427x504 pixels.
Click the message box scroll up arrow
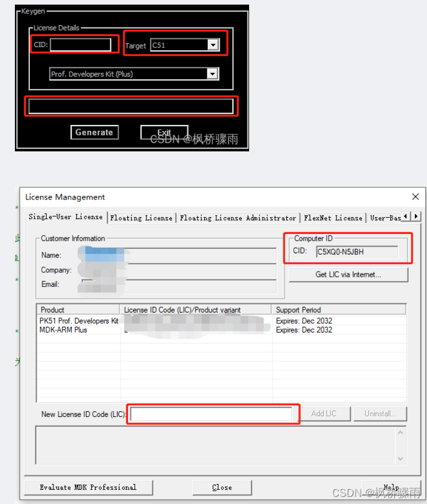[400, 433]
